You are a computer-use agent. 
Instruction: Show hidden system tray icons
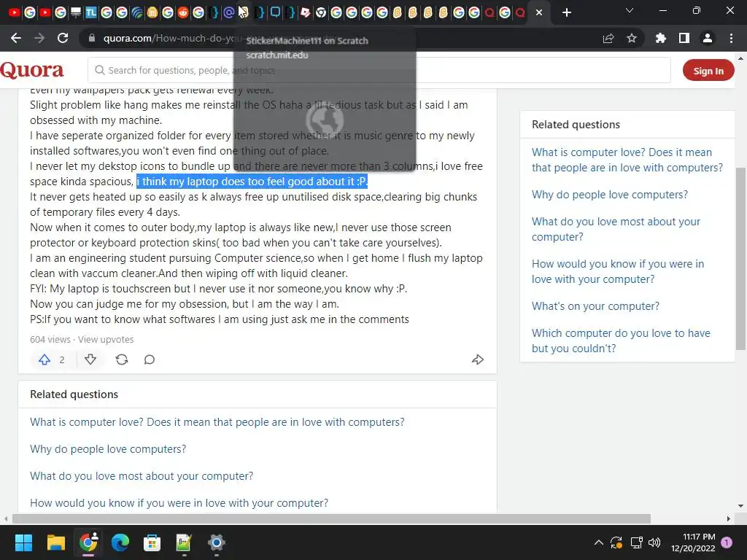pos(599,542)
